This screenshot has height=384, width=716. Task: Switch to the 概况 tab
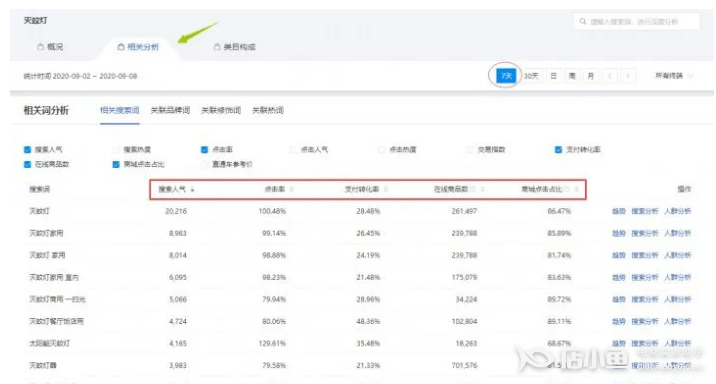point(50,47)
